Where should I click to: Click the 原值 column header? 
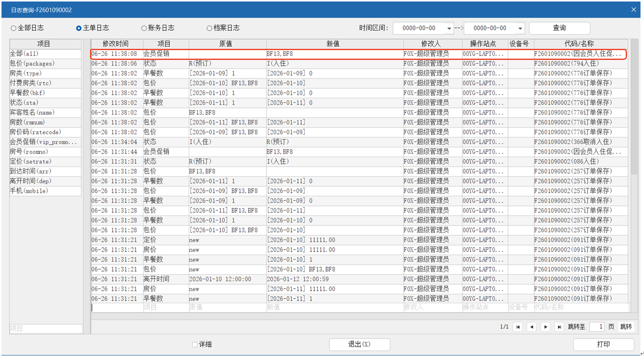[227, 44]
